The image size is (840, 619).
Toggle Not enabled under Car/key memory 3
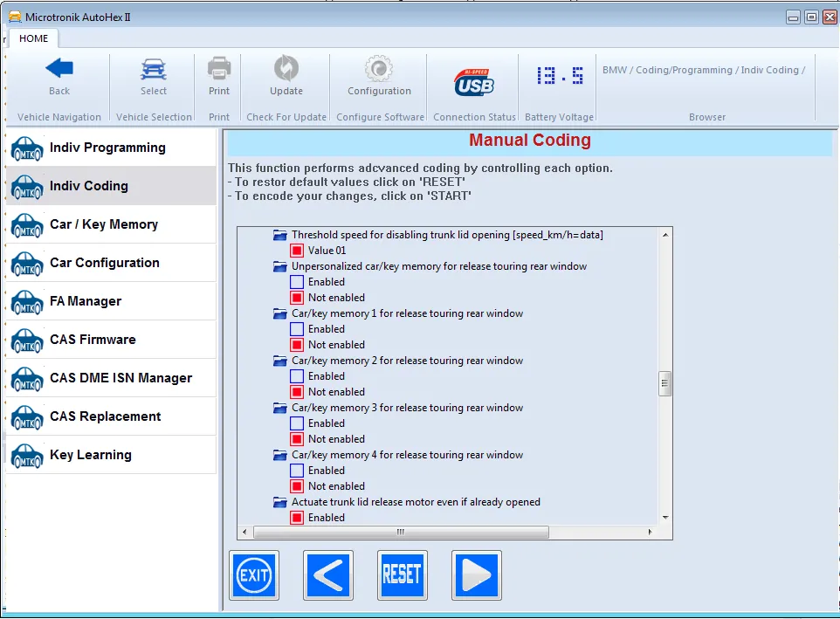click(x=297, y=438)
